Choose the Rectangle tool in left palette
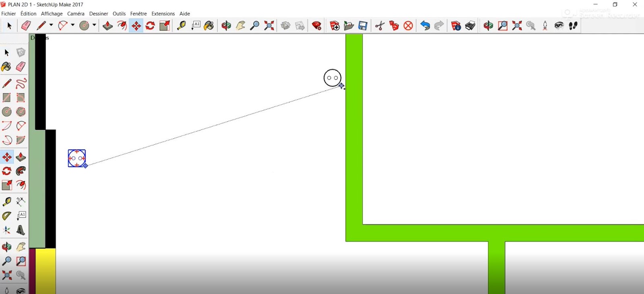 tap(7, 97)
